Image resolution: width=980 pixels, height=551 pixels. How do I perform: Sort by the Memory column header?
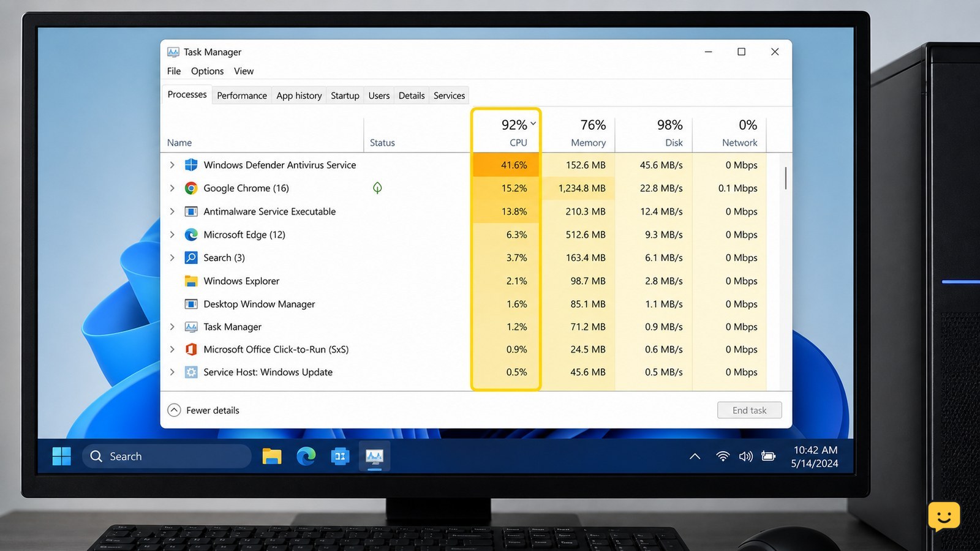578,132
